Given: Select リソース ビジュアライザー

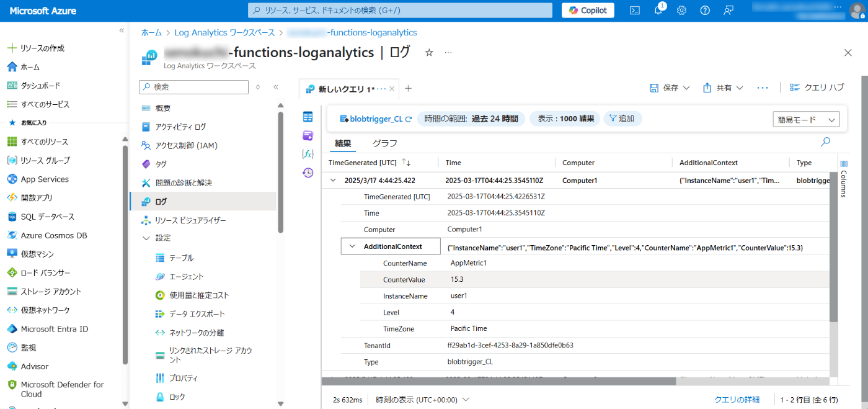Looking at the screenshot, I should [190, 220].
